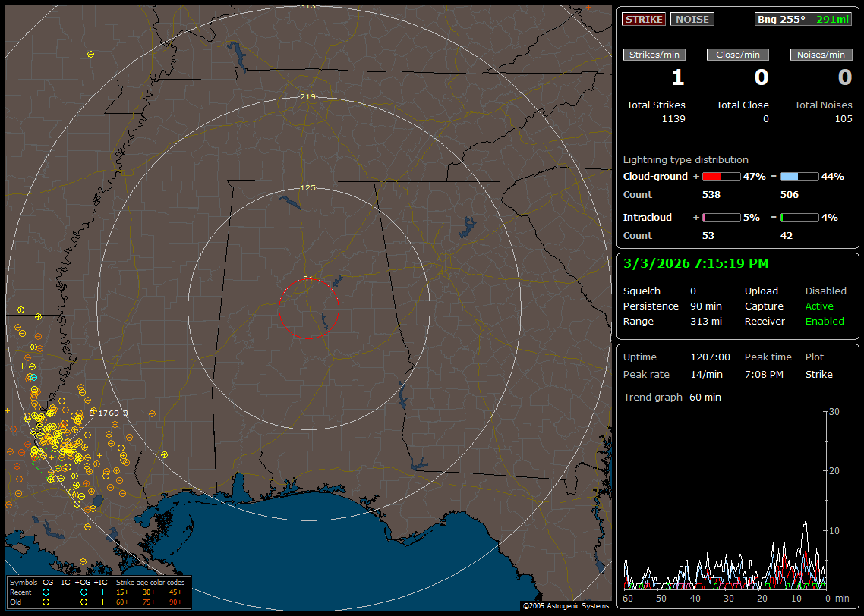Click the negative cloud-ground blue percentage bar
The width and height of the screenshot is (864, 616).
799,176
